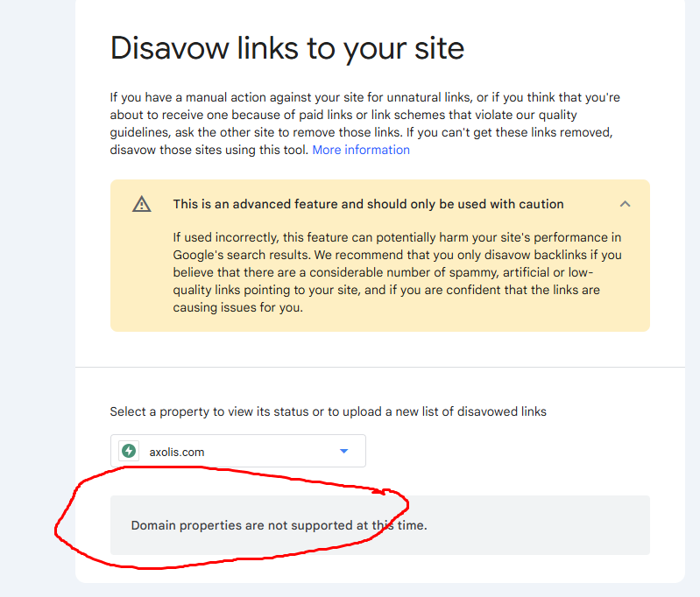Open the More information link
Screen dimensions: 700x597
pos(361,150)
